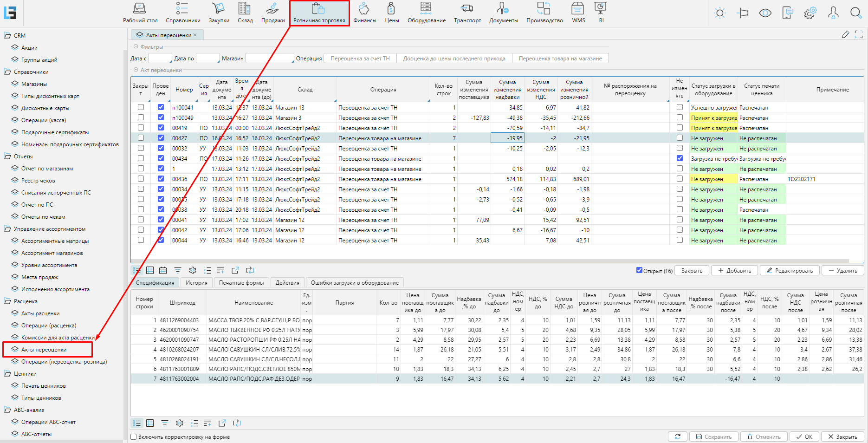868x443 pixels.
Task: Collapse the Фильтры section
Action: point(136,47)
